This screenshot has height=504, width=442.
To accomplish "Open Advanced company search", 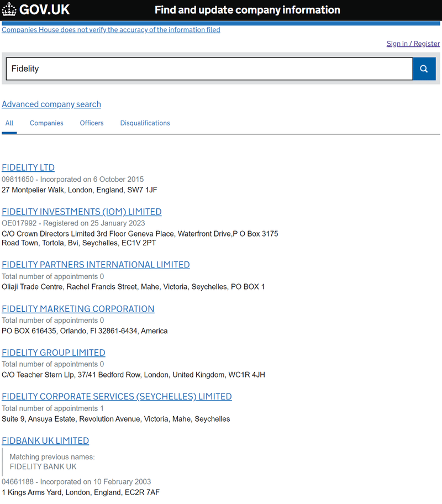I will (51, 104).
